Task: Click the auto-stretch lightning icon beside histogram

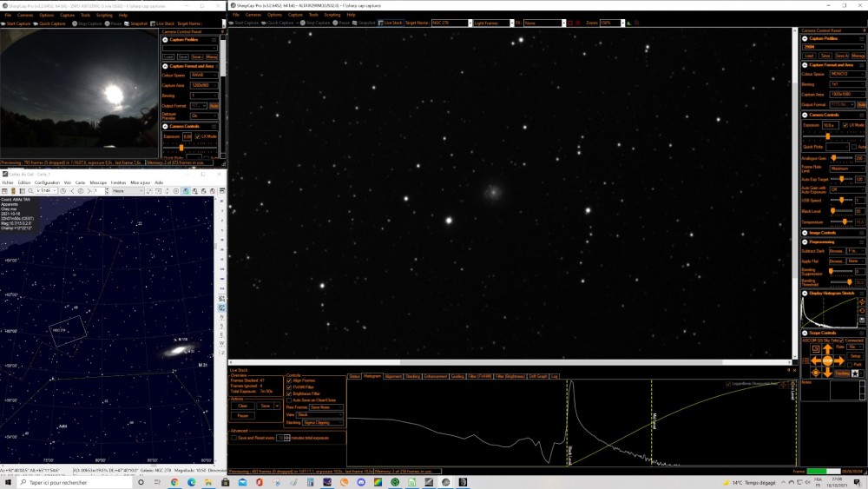Action: point(862,301)
